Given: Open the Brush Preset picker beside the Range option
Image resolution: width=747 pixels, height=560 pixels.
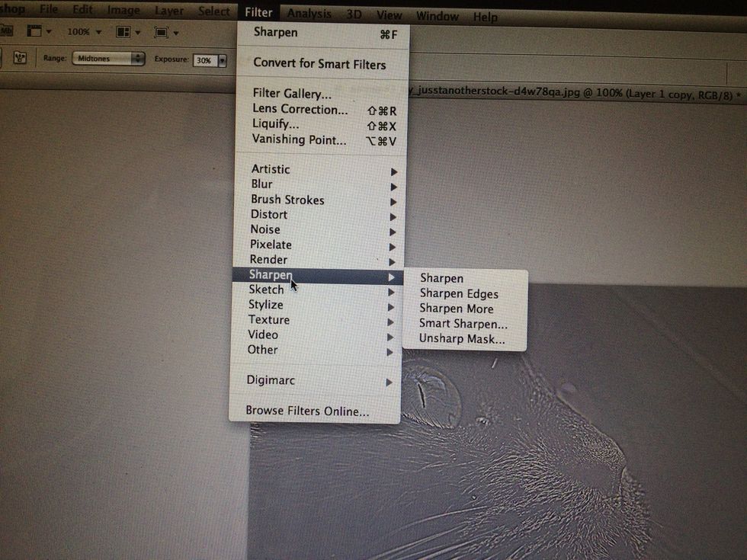Looking at the screenshot, I should [21, 56].
